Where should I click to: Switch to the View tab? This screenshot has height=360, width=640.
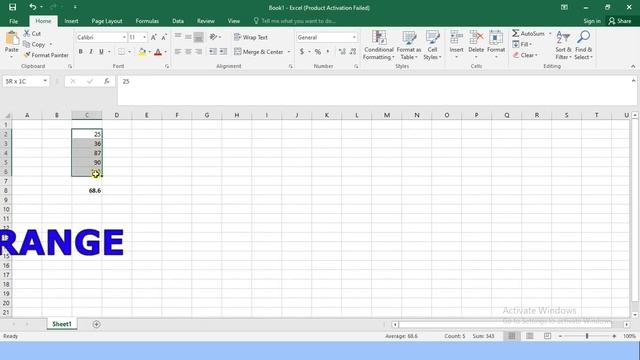234,21
